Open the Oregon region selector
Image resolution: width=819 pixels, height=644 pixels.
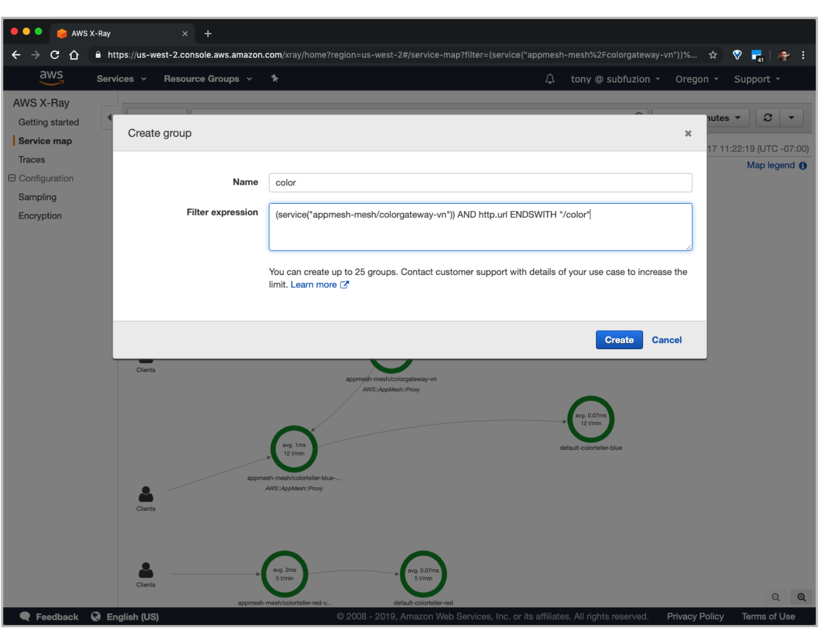point(697,79)
